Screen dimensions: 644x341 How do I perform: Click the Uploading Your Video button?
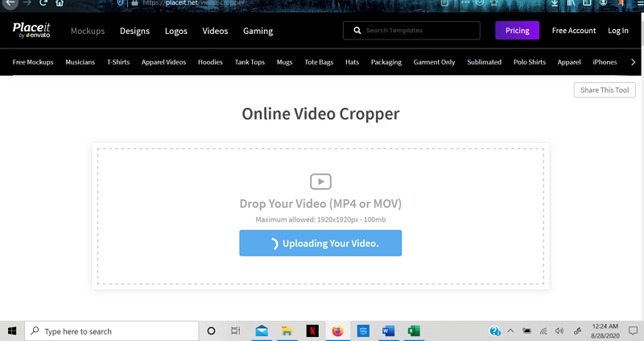point(320,243)
